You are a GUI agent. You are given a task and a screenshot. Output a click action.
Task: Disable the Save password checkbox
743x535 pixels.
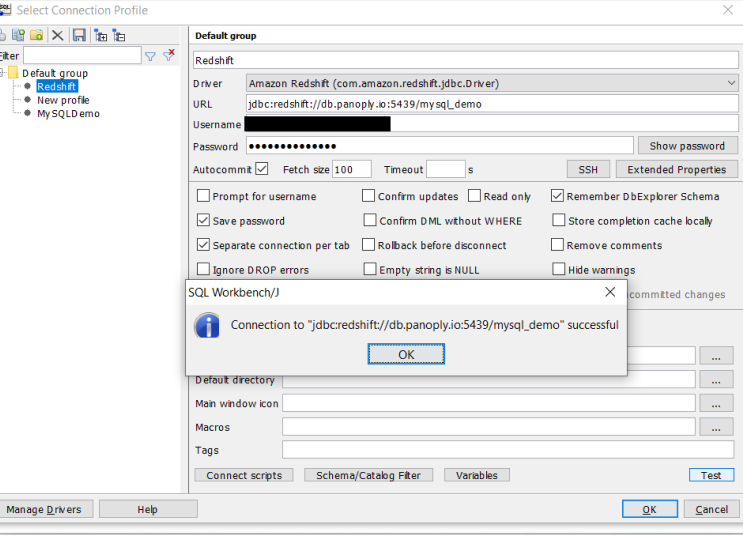click(204, 221)
